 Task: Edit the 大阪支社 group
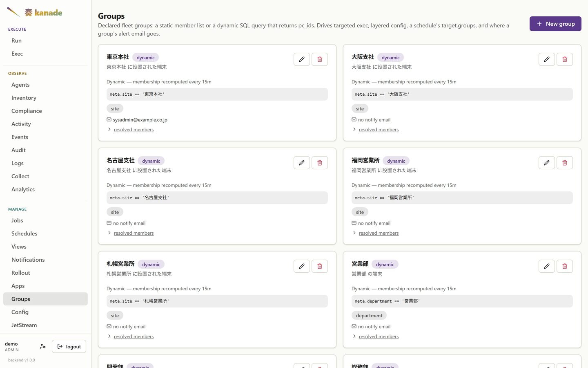pyautogui.click(x=547, y=59)
